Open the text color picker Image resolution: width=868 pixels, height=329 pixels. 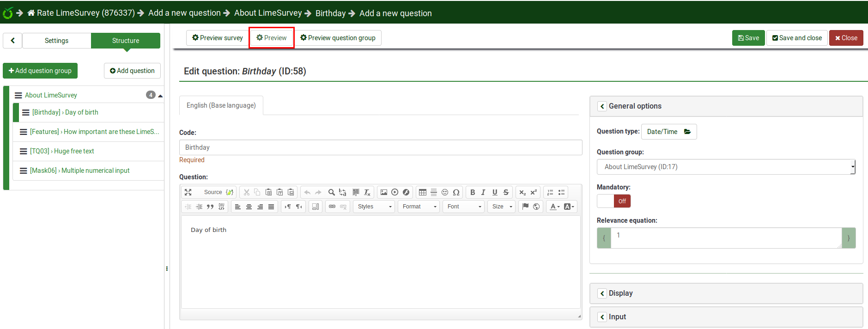(554, 207)
